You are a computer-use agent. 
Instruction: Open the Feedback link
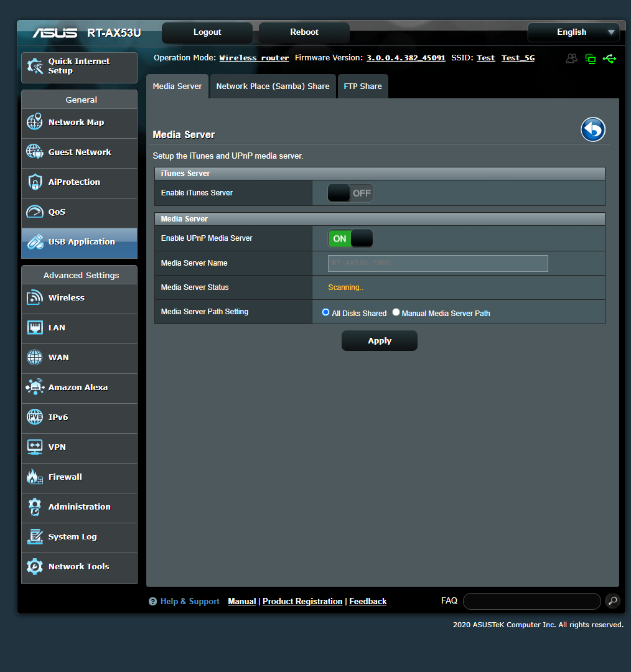[368, 601]
